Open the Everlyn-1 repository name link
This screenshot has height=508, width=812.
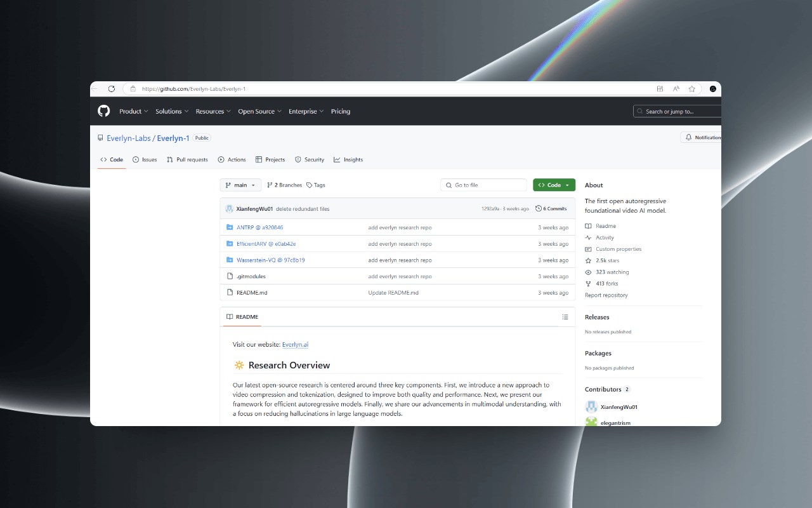tap(173, 138)
